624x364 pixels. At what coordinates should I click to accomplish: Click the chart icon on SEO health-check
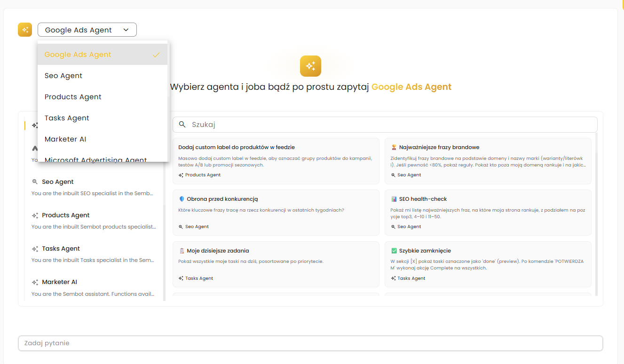pyautogui.click(x=394, y=199)
